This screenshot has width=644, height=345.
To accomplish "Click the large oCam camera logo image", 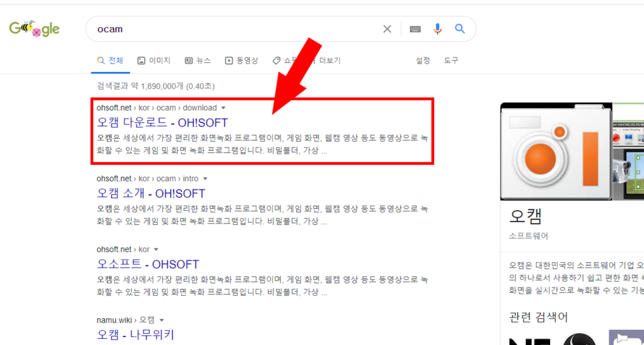I will (x=556, y=151).
